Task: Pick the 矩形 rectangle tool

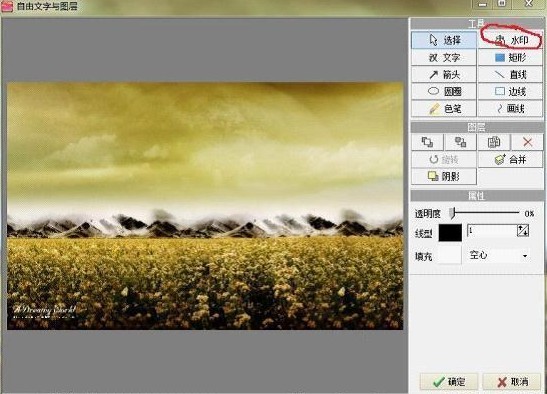Action: (511, 57)
